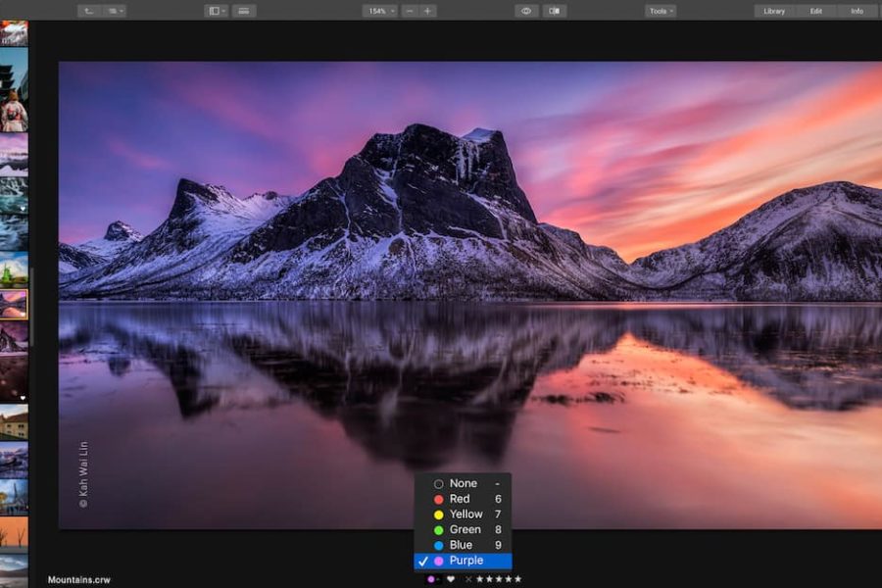
Task: Open the 154% zoom level dropdown
Action: tap(379, 11)
